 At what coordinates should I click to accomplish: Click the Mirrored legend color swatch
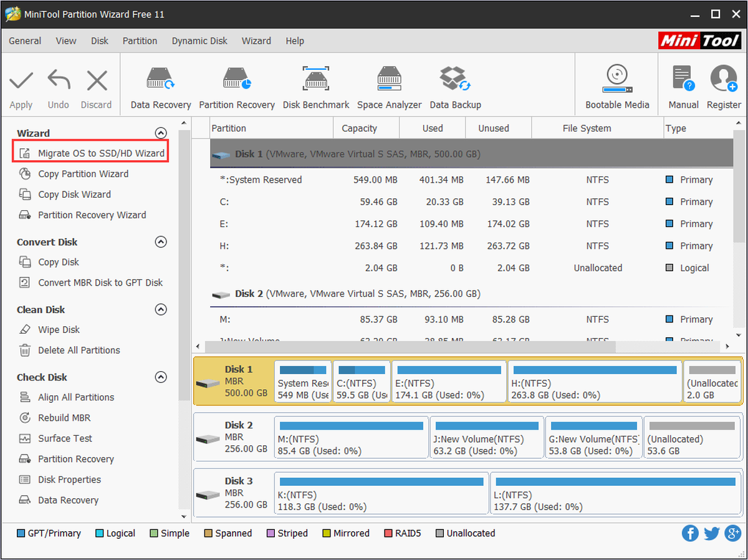327,533
